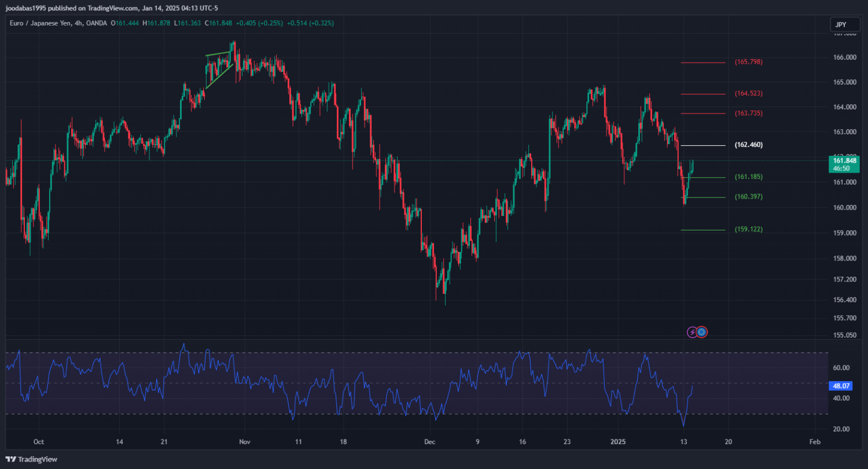Click the blue 48.07 RSI value label

pos(841,385)
